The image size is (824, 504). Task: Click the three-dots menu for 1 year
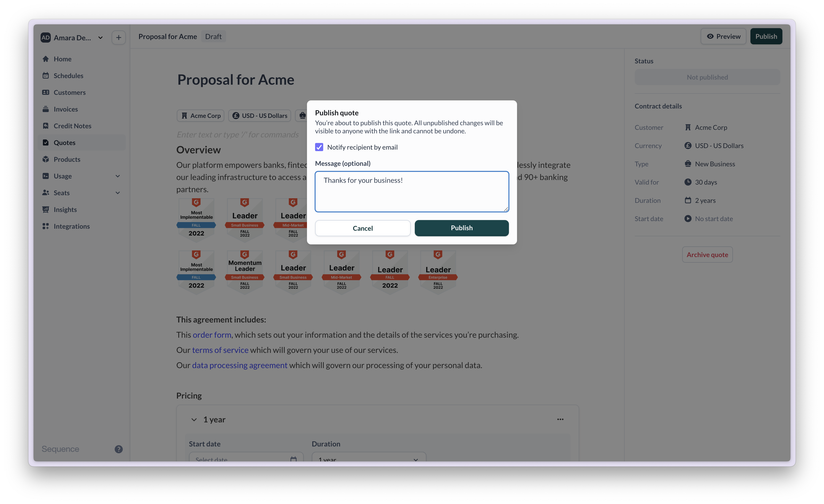click(560, 419)
